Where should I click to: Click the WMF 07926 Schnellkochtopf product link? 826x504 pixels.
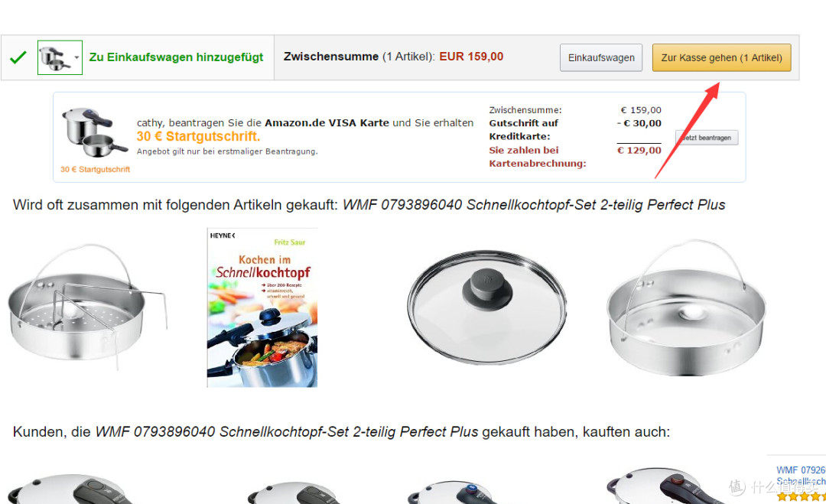[801, 476]
